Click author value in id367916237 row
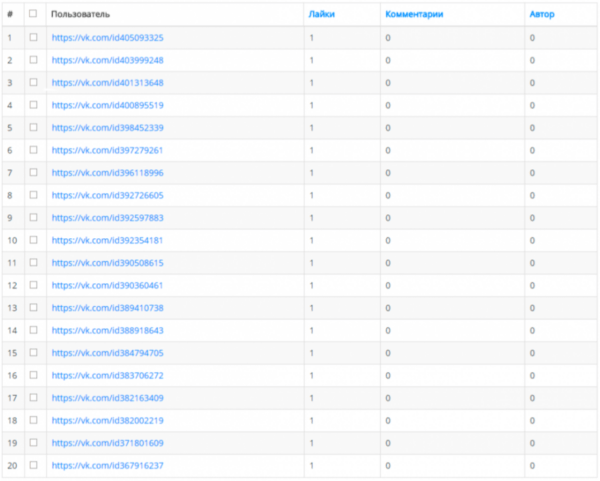This screenshot has width=600, height=481. tap(532, 466)
